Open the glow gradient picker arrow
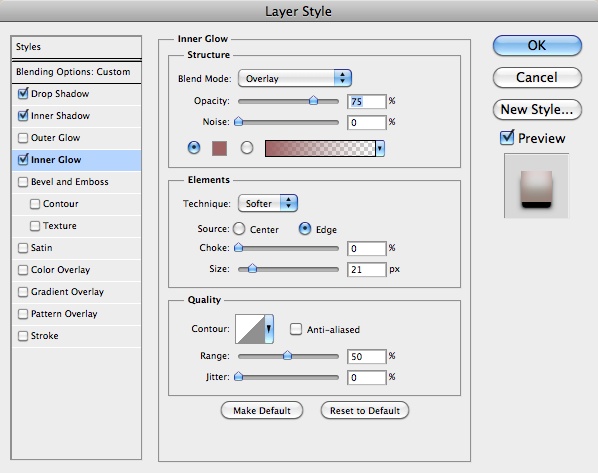This screenshot has height=473, width=598. tap(380, 148)
